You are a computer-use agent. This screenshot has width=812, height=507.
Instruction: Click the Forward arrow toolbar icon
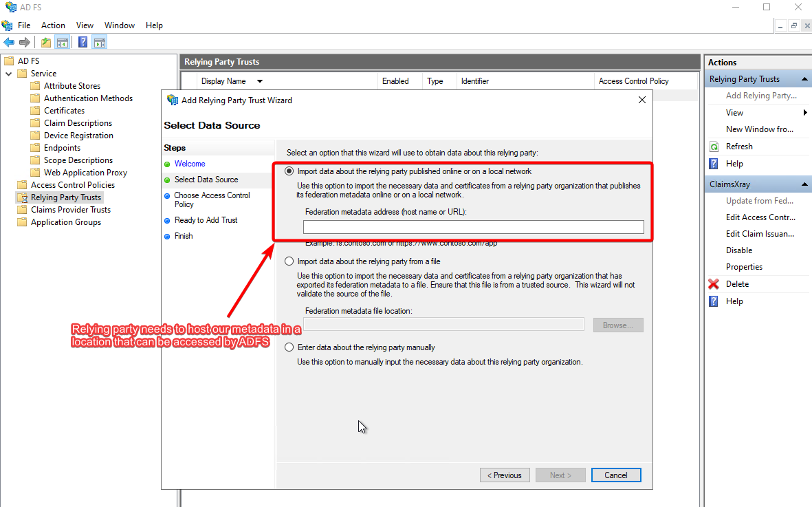pos(24,43)
